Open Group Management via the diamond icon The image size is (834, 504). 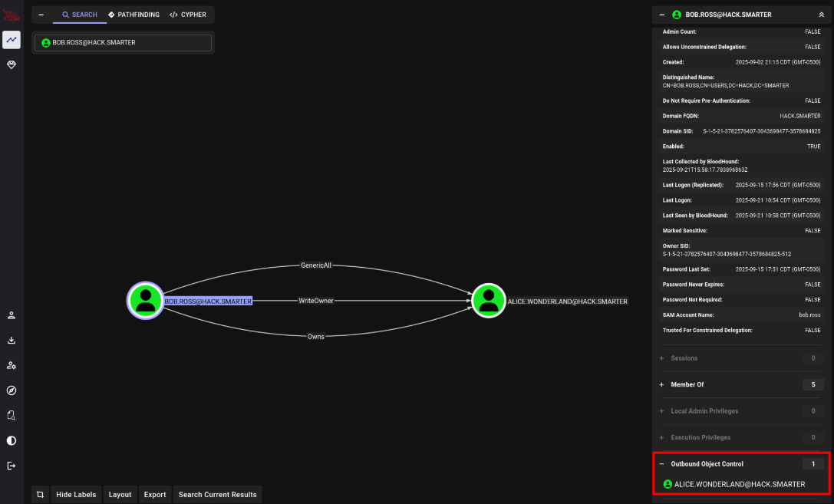[x=12, y=65]
